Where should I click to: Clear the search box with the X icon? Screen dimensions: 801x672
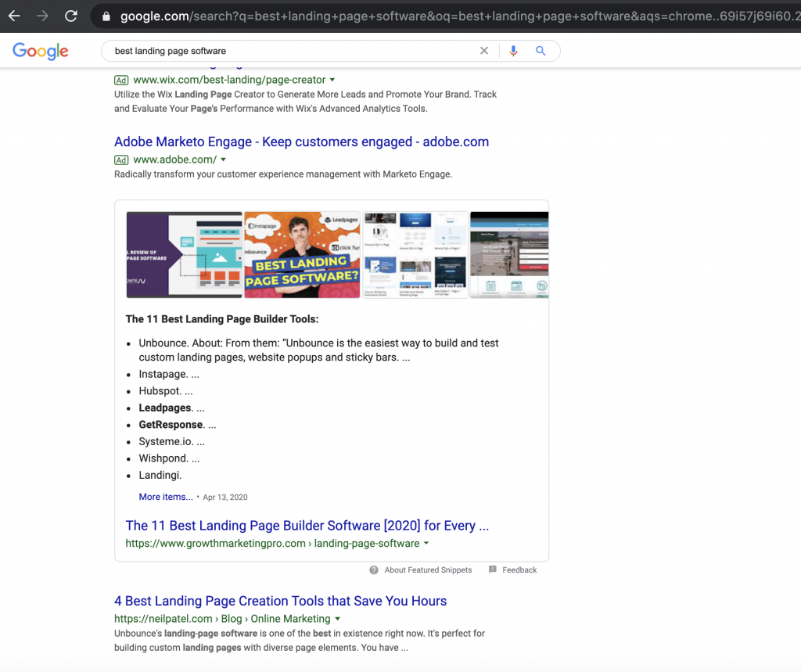coord(483,51)
